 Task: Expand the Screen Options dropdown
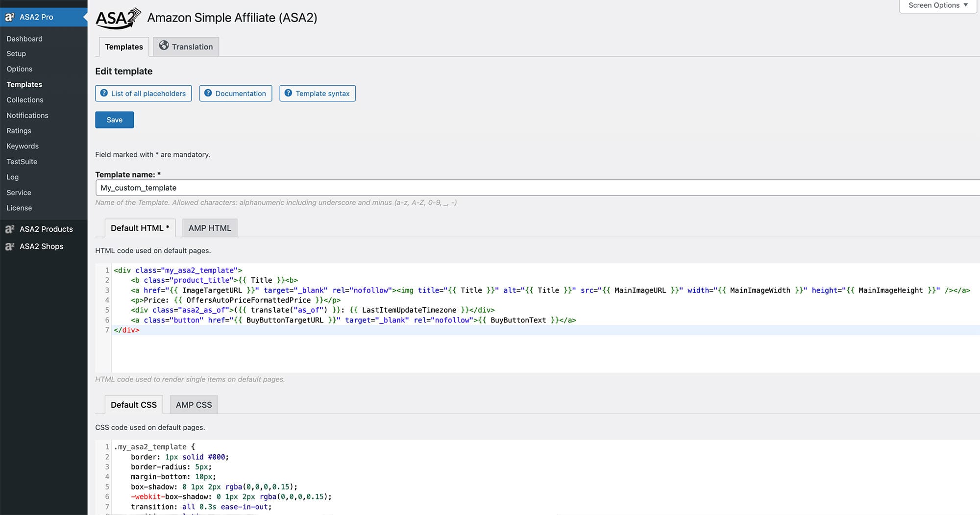(938, 5)
